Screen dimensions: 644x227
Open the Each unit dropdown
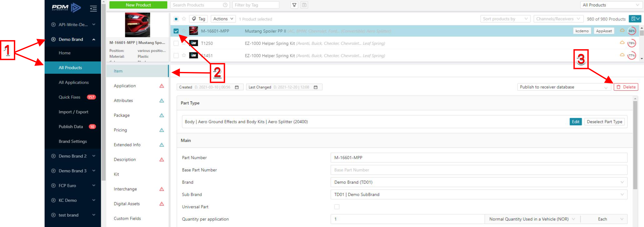pyautogui.click(x=604, y=219)
